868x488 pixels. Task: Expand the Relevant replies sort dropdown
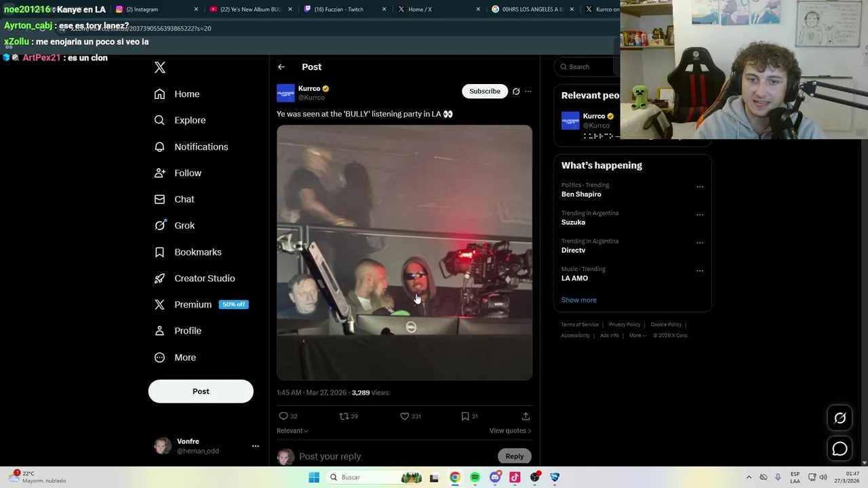pos(292,430)
